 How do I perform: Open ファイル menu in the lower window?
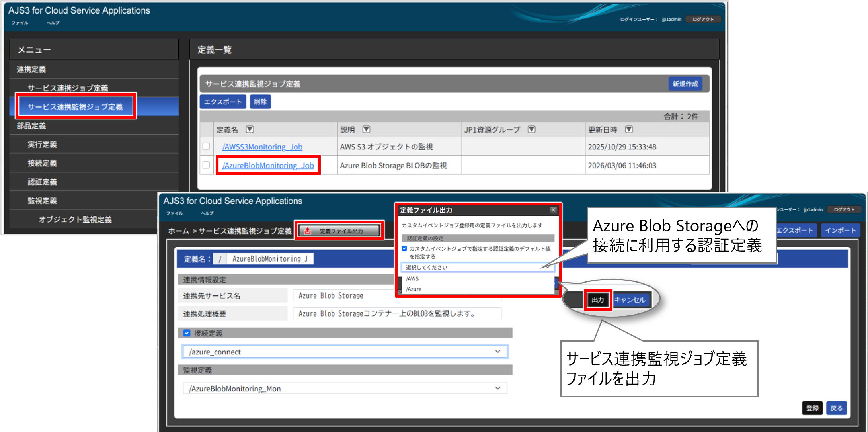[x=175, y=213]
